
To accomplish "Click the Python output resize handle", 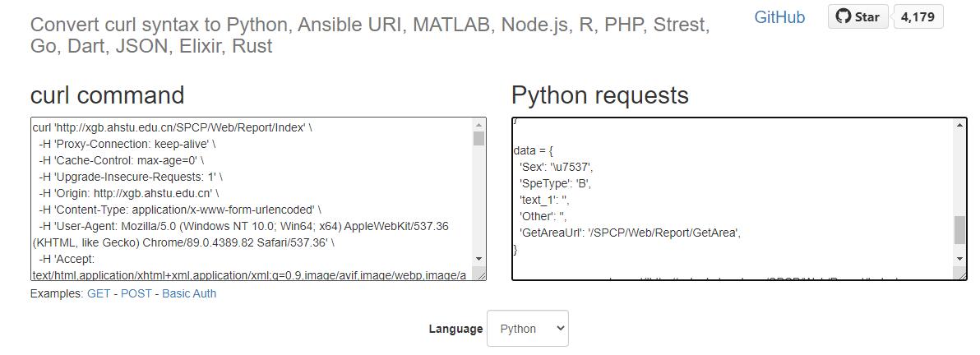I will (x=962, y=276).
